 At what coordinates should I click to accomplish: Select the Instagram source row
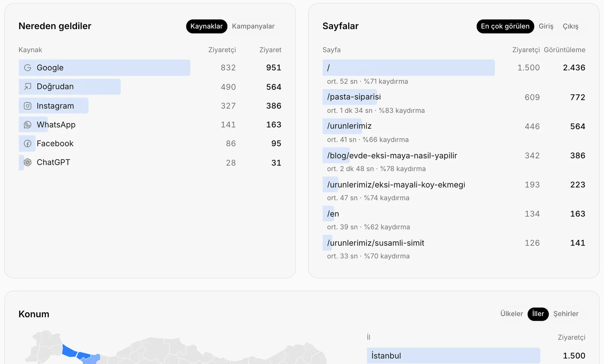150,106
